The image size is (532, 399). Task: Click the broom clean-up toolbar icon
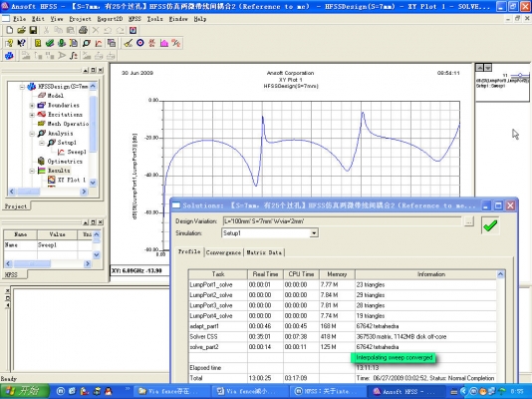coord(128,43)
